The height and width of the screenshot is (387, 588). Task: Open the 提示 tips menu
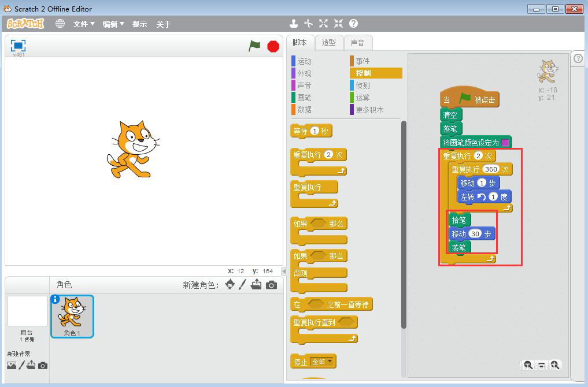pos(139,24)
